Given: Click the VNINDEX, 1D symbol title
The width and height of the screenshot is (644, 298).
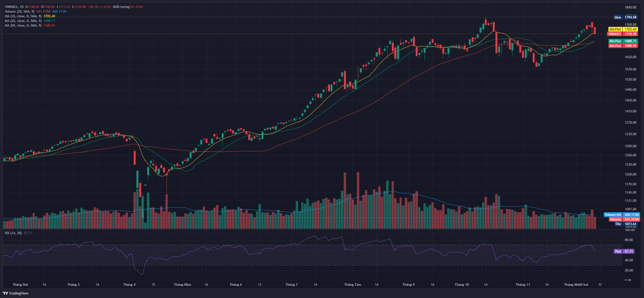Looking at the screenshot, I should tap(14, 7).
